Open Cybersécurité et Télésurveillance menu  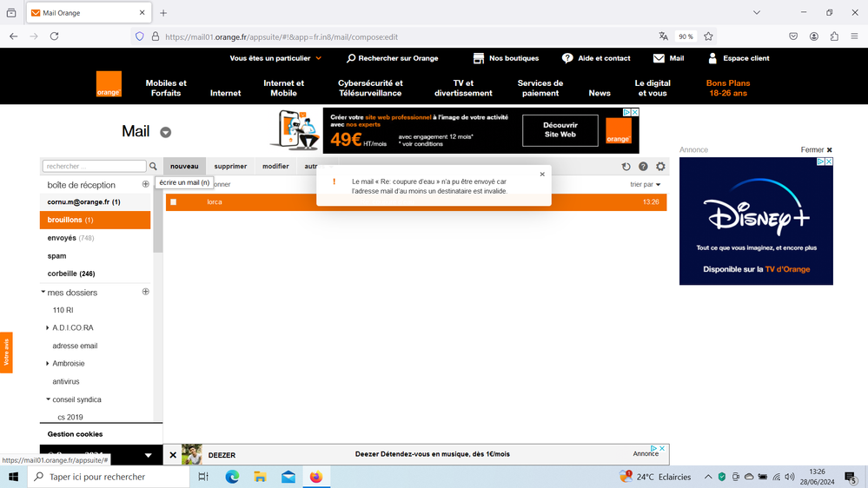tap(370, 88)
